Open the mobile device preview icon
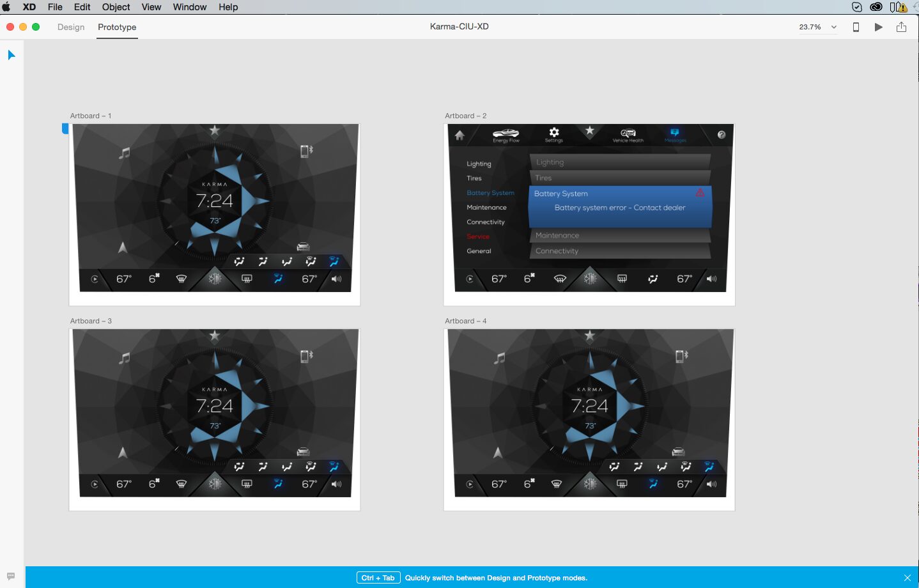Image resolution: width=919 pixels, height=588 pixels. click(x=856, y=27)
